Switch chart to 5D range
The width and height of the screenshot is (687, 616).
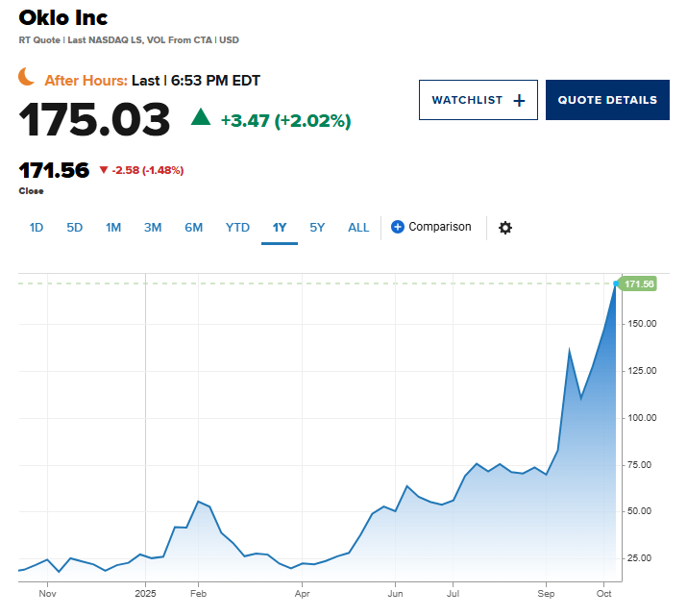click(x=74, y=228)
